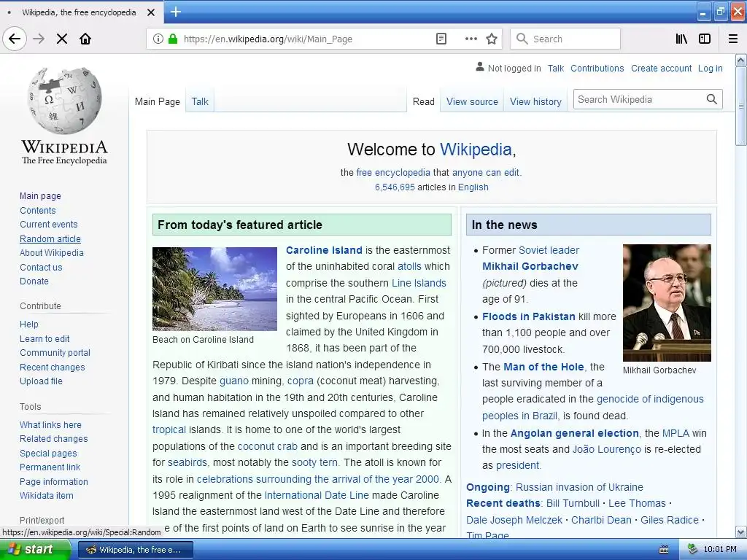Click the Forward arrow button
This screenshot has width=747, height=560.
[x=39, y=39]
